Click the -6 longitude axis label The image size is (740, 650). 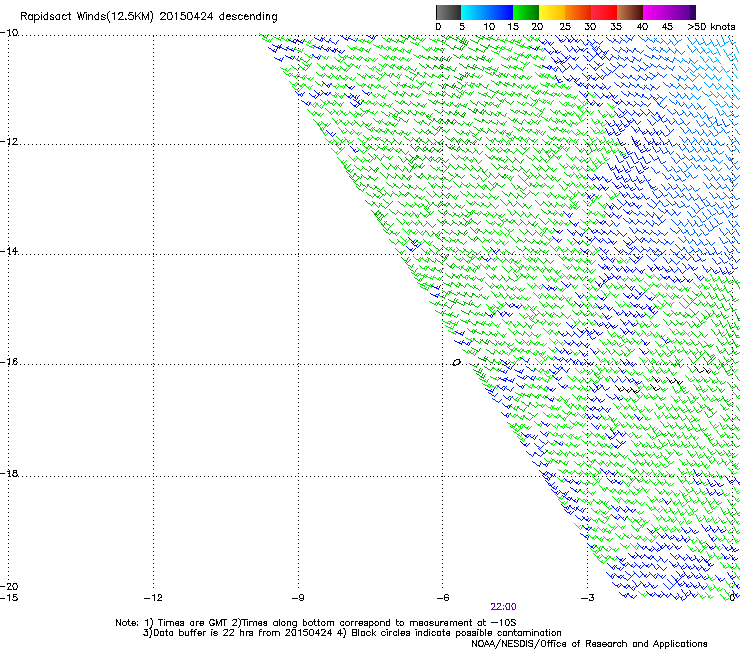(x=442, y=598)
